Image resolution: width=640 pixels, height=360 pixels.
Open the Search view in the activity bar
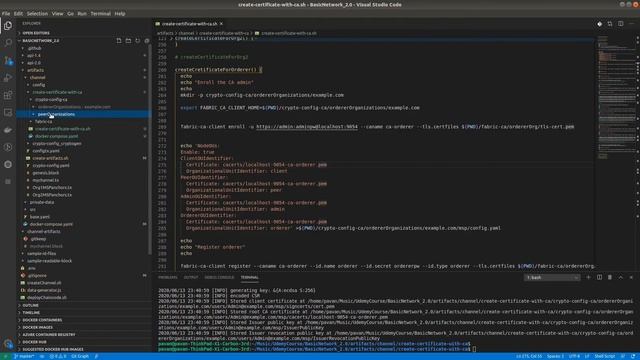click(8, 42)
